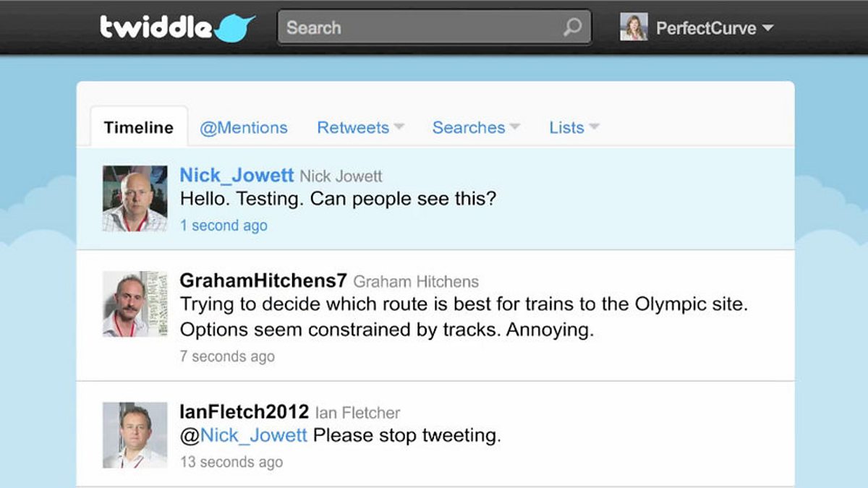Image resolution: width=868 pixels, height=488 pixels.
Task: Click the "13 seconds ago" timestamp
Action: [231, 462]
